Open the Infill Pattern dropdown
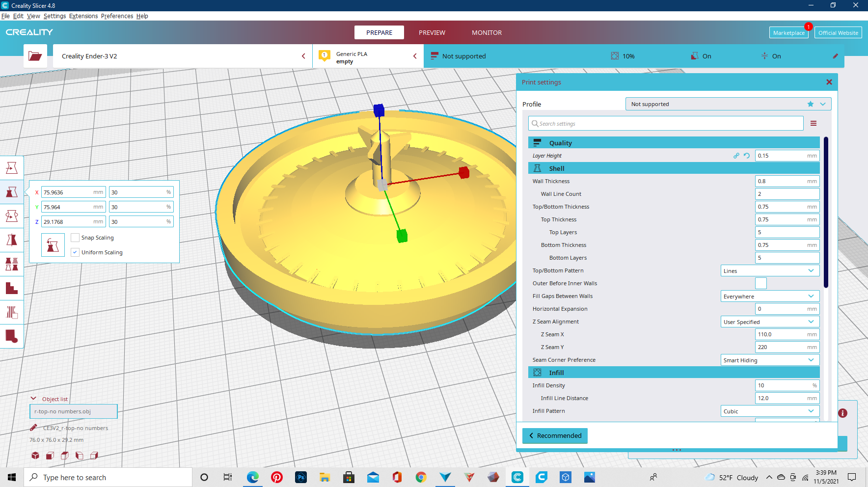This screenshot has height=487, width=868. coord(769,411)
